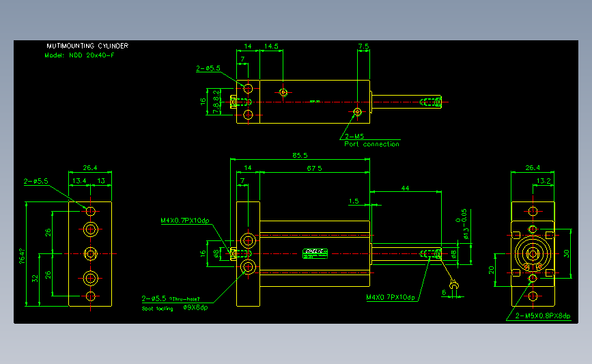The width and height of the screenshot is (592, 364).
Task: Select the '6' wrench flat dimension
Action: [444, 292]
